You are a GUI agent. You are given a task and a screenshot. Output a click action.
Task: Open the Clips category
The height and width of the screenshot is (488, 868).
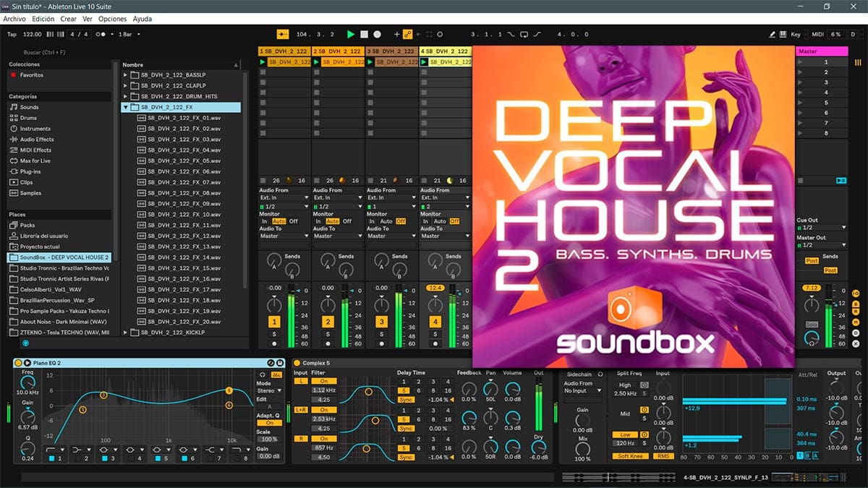pos(27,182)
